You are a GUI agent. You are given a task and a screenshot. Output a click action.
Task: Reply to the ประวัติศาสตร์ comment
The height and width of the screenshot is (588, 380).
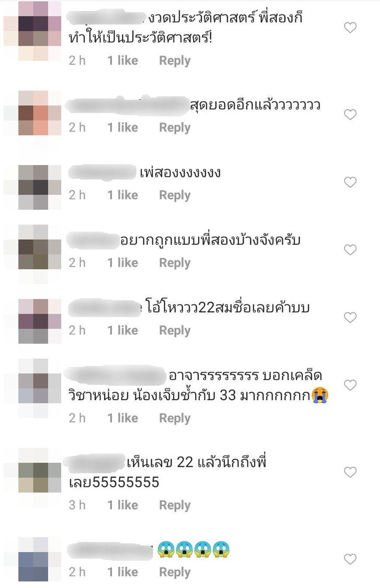(x=174, y=61)
